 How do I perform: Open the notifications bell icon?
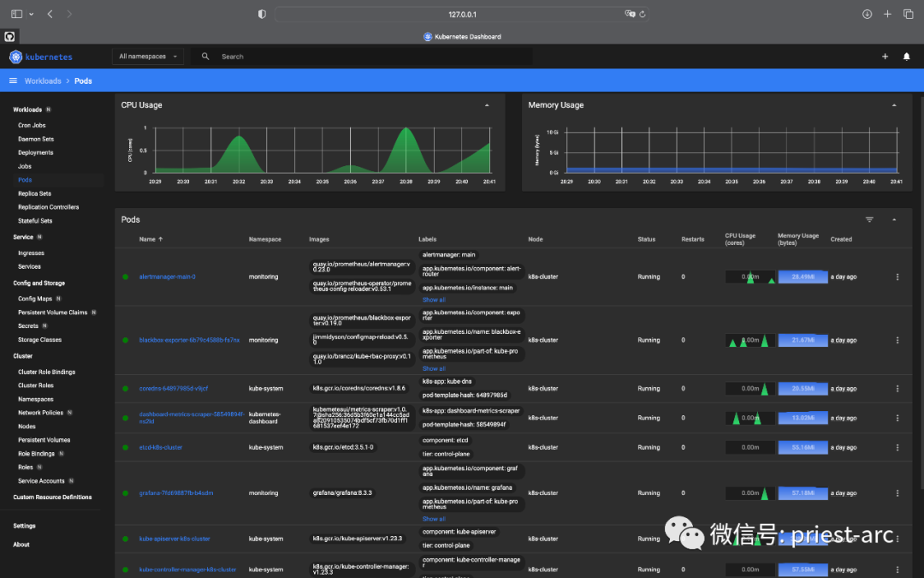907,57
